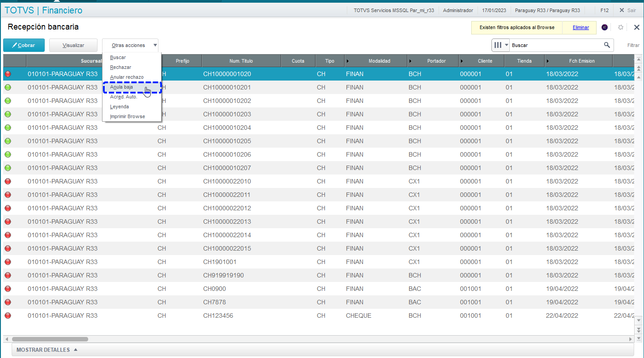
Task: Sort by the Num. Titulo column header
Action: coord(241,61)
